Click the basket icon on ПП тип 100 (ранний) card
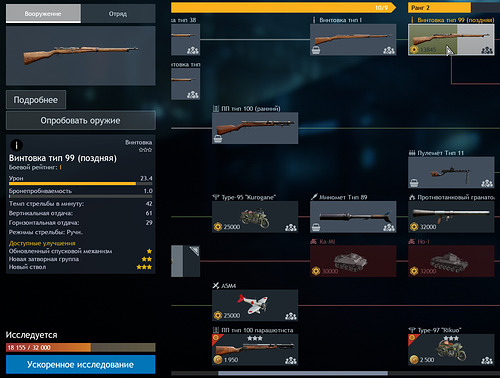 point(218,139)
